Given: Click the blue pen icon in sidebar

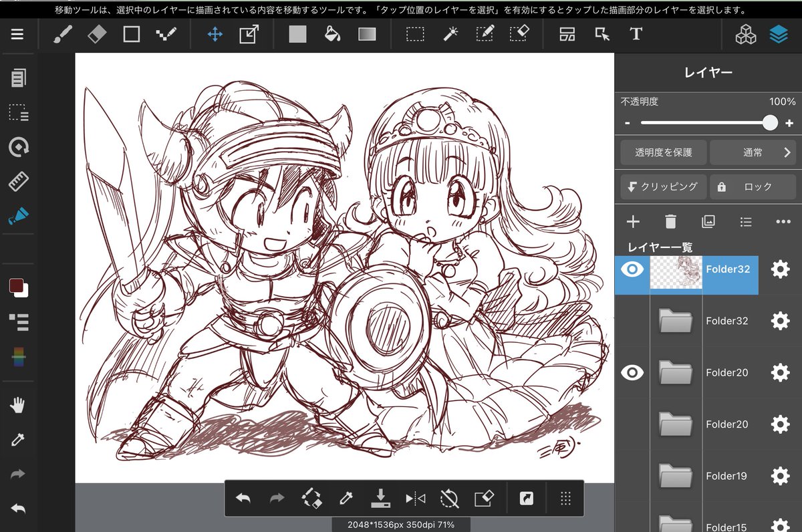Looking at the screenshot, I should tap(19, 216).
